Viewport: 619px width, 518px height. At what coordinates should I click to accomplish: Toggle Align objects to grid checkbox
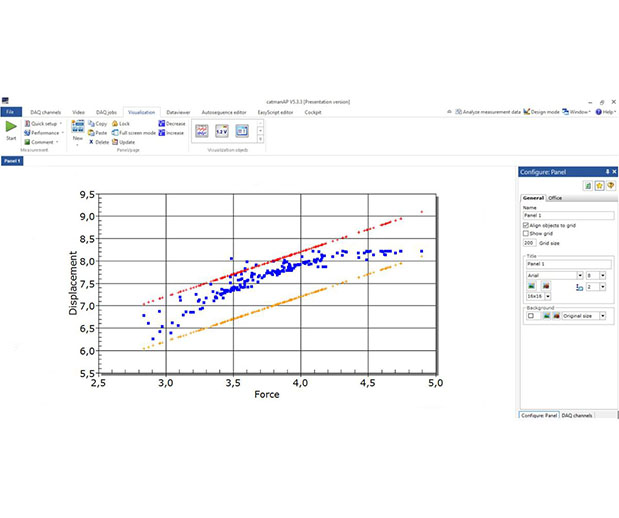click(526, 225)
